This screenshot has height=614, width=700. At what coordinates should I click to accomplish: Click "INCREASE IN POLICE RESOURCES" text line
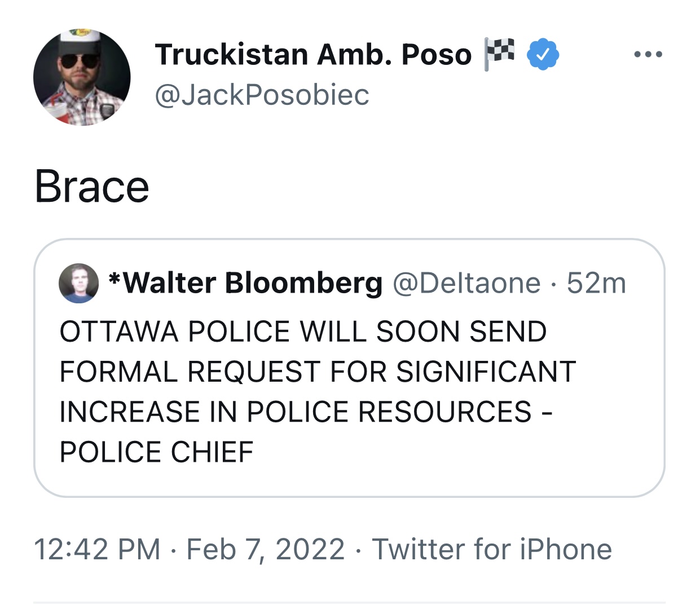click(x=296, y=412)
